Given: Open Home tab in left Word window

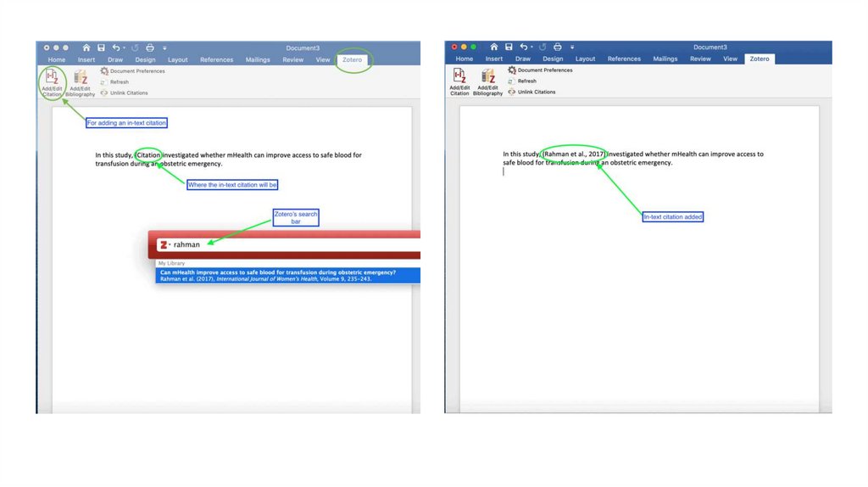Looking at the screenshot, I should [57, 60].
